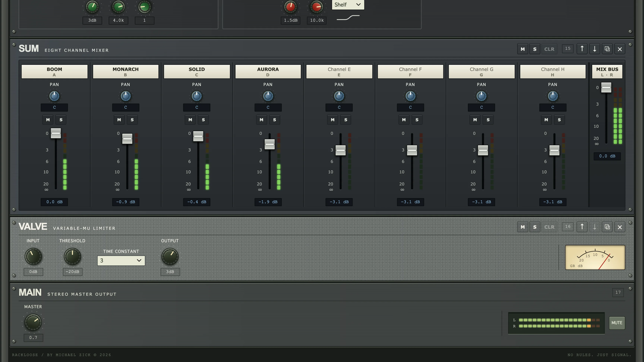The height and width of the screenshot is (362, 644).
Task: Remove the SUM mixer module
Action: 620,49
